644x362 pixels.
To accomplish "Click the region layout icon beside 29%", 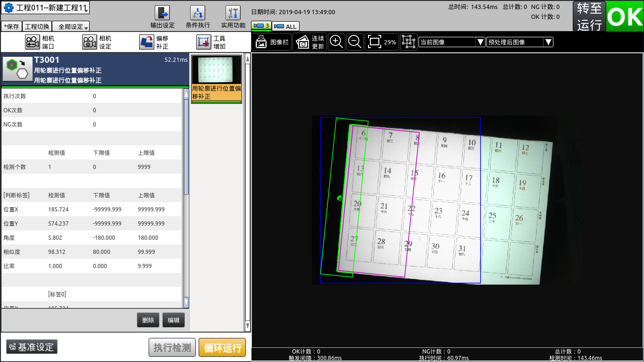I will (x=409, y=42).
